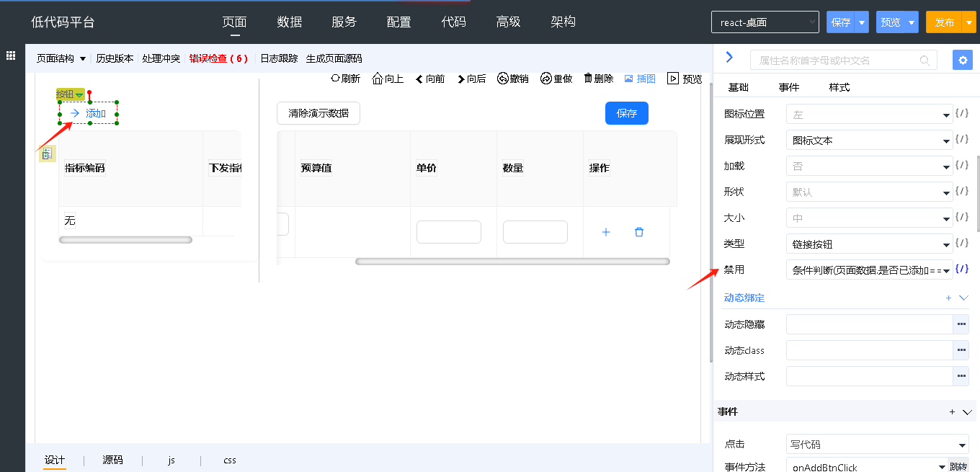The image size is (980, 472).
Task: Open the blue gear settings button
Action: [963, 60]
